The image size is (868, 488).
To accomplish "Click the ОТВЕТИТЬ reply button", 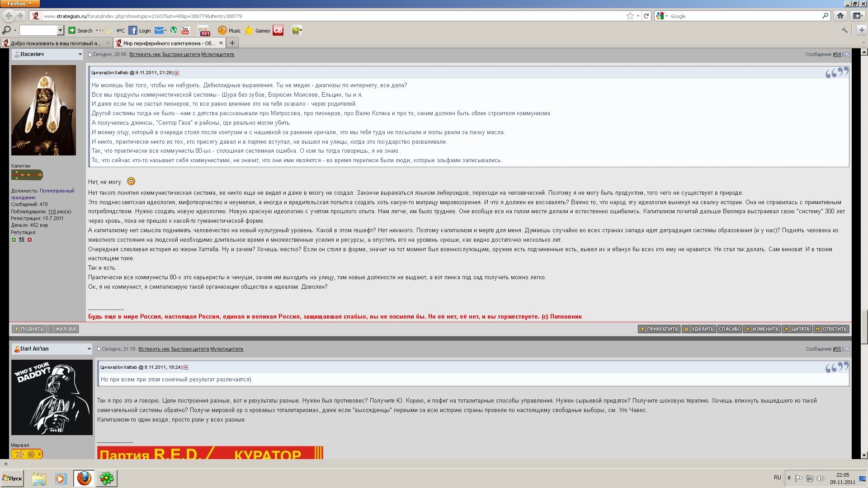I will 831,329.
